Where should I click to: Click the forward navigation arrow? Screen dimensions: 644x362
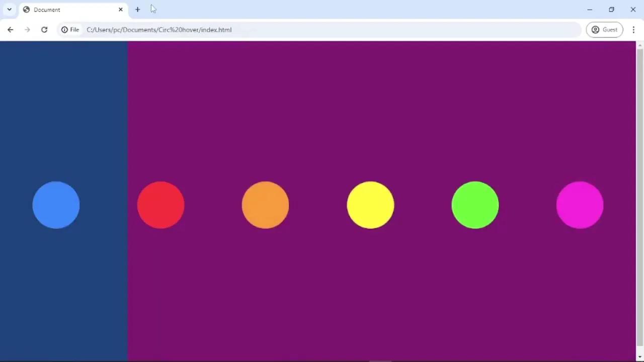(27, 30)
